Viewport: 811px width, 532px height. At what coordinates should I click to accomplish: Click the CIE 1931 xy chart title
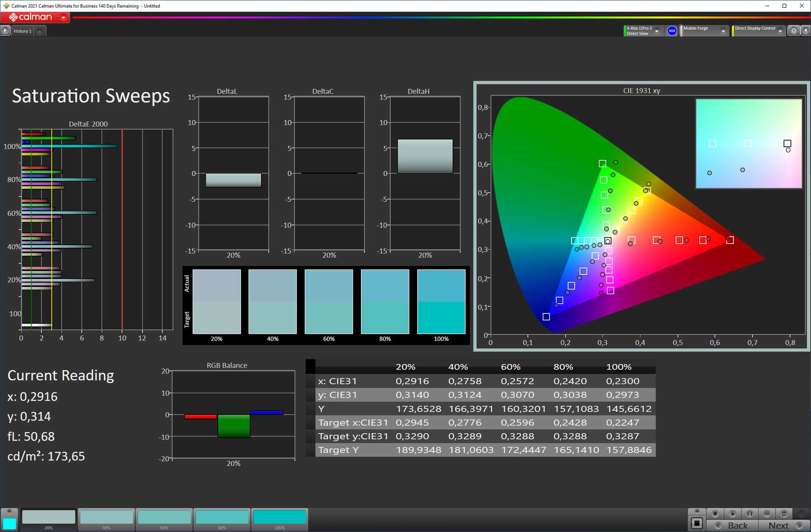pyautogui.click(x=642, y=90)
